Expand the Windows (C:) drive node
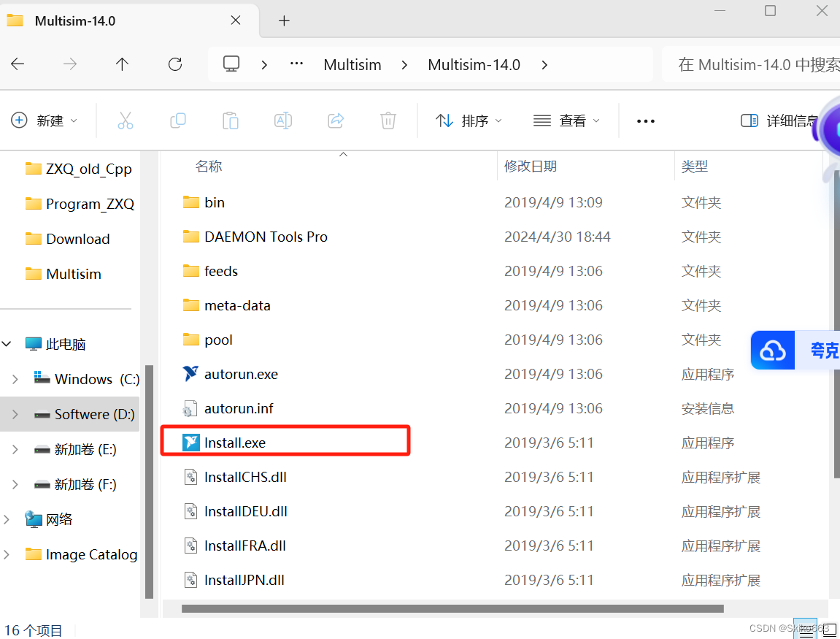This screenshot has width=840, height=639. pos(15,379)
